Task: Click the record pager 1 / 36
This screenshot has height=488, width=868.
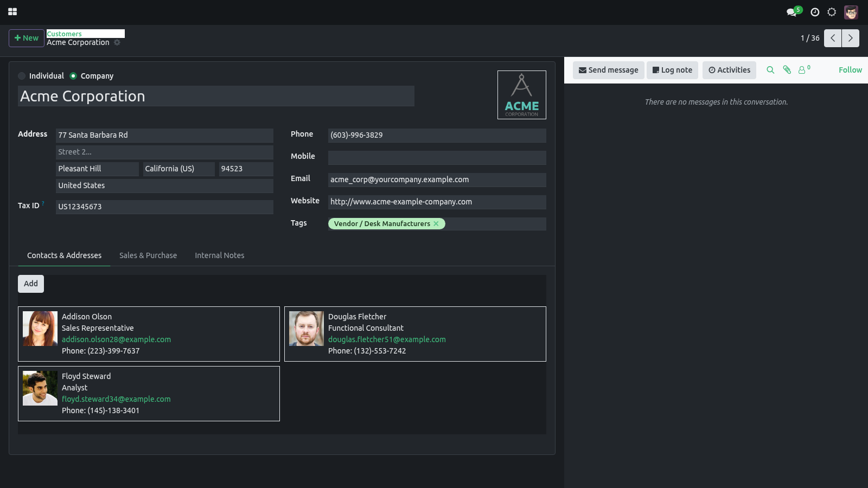Action: pos(810,38)
